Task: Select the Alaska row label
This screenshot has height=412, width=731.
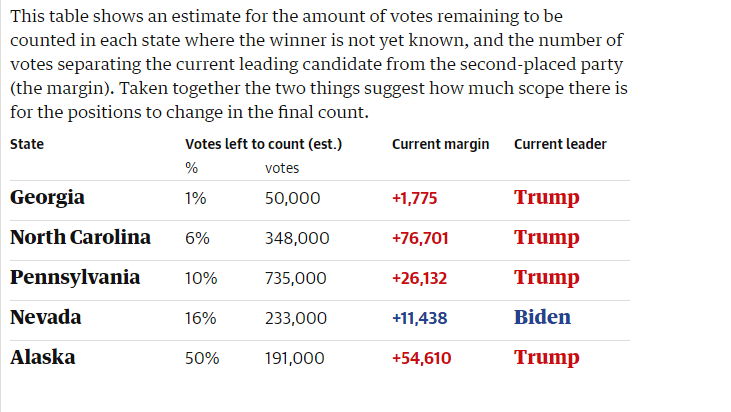Action: click(43, 358)
